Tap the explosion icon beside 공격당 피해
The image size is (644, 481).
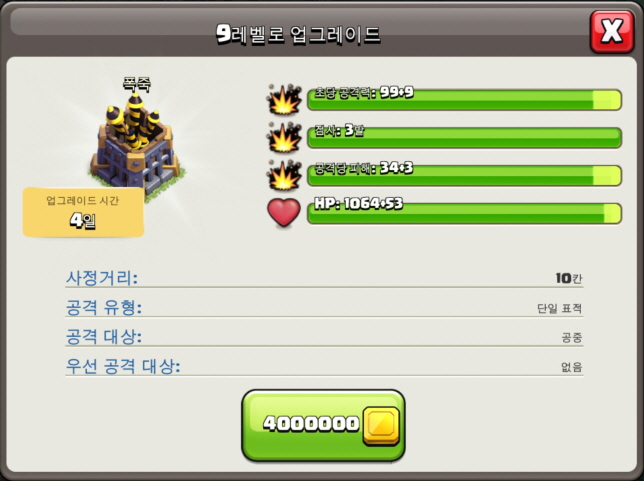coord(283,175)
